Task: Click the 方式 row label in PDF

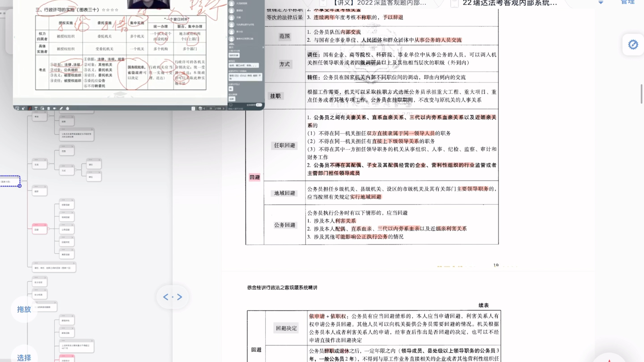Action: pos(284,64)
